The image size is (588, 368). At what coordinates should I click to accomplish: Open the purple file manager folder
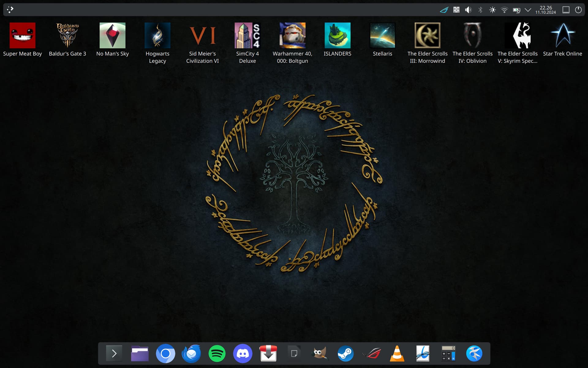tap(140, 354)
